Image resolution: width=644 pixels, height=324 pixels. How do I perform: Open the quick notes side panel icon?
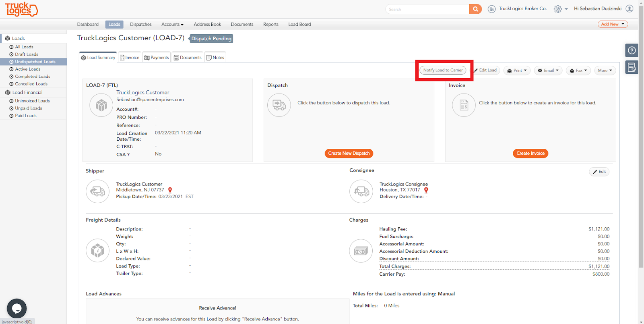pos(632,67)
